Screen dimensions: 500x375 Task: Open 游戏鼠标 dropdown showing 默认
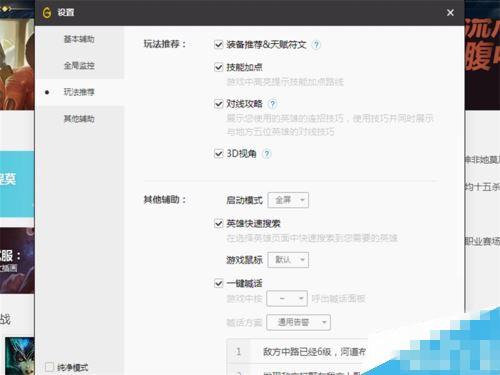288,260
